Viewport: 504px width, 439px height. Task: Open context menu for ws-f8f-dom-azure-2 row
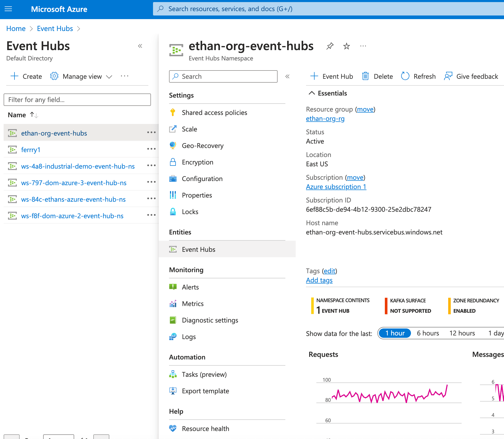click(x=151, y=215)
